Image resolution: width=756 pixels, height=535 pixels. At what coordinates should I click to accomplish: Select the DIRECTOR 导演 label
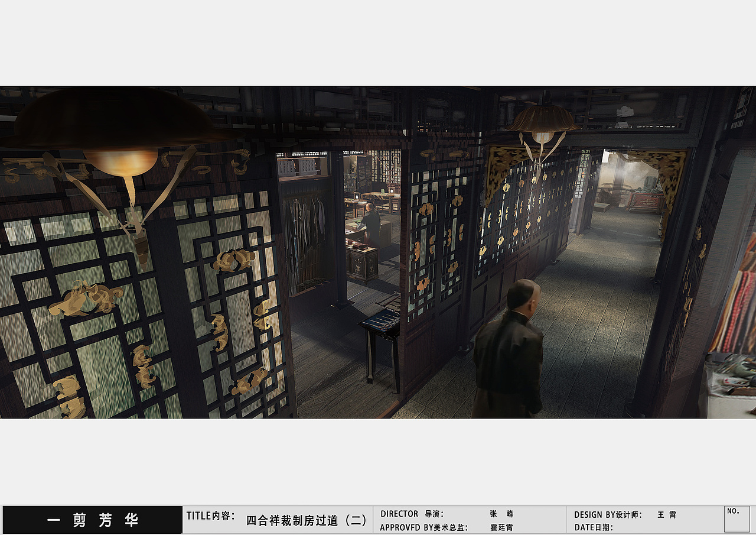pos(412,514)
